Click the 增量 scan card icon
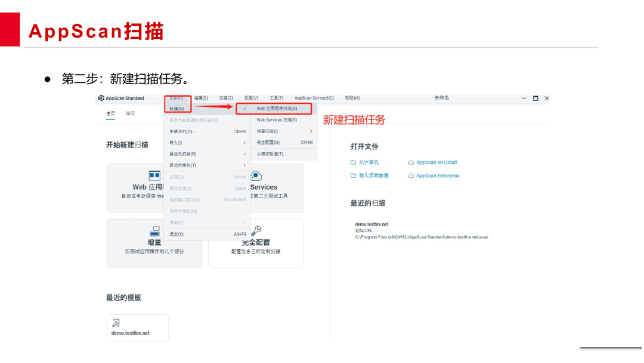Screen dimensions: 644x363 pyautogui.click(x=155, y=231)
